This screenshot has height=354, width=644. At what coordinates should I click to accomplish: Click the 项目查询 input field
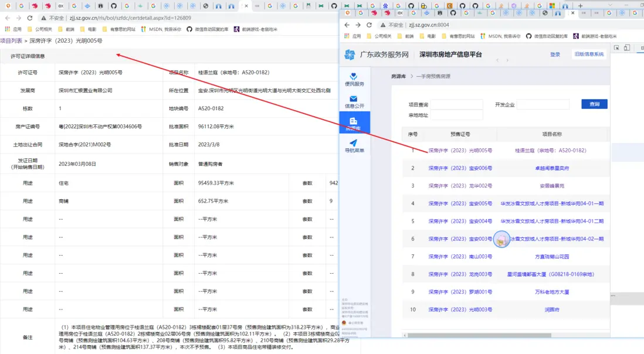[x=457, y=104]
